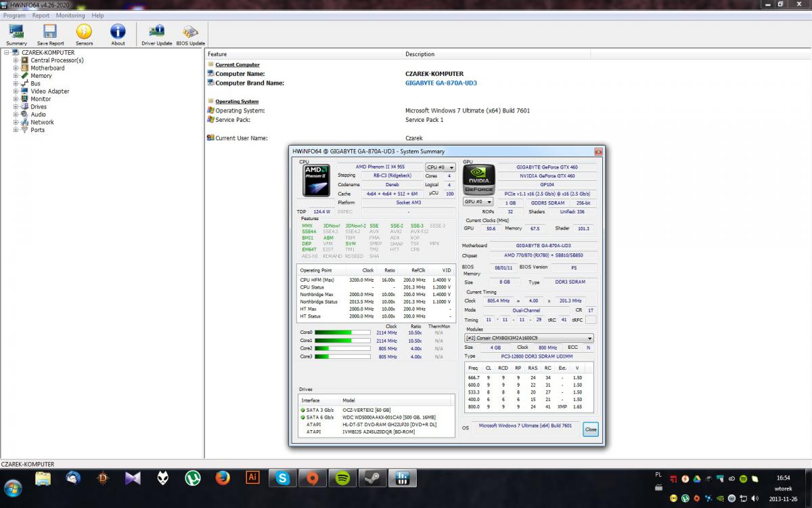Open the Corsair memory module dropdown
Screen dimensions: 812x508
(x=529, y=338)
